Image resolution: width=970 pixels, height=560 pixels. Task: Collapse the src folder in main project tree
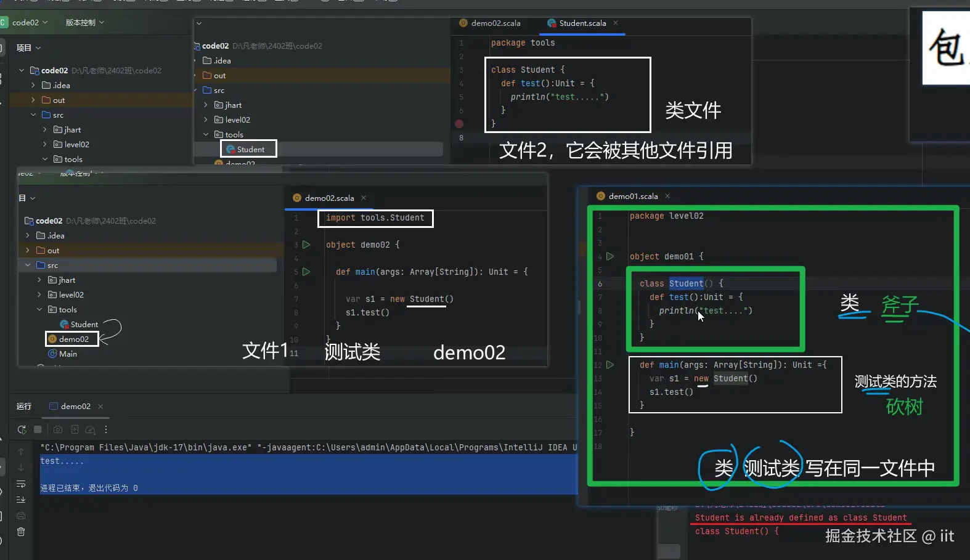[x=33, y=115]
